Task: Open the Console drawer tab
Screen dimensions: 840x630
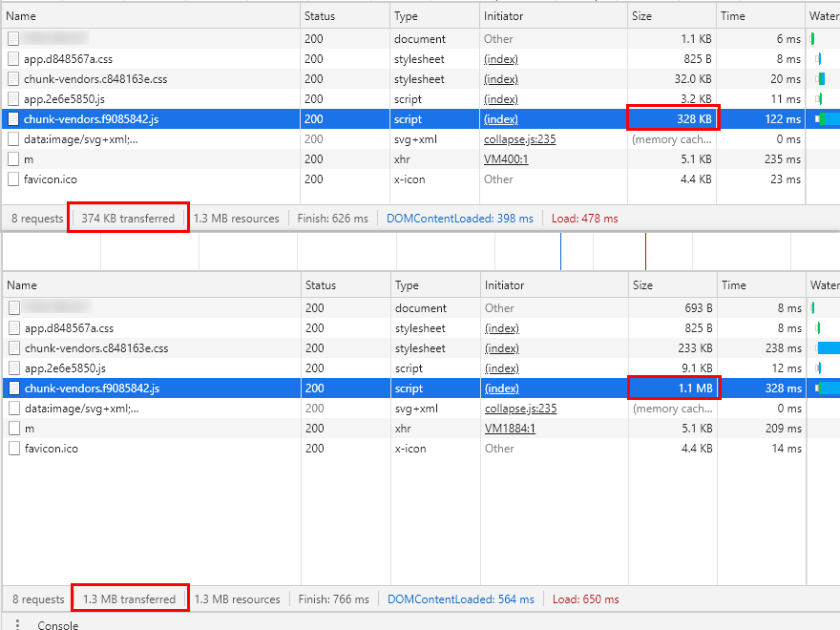Action: tap(57, 624)
